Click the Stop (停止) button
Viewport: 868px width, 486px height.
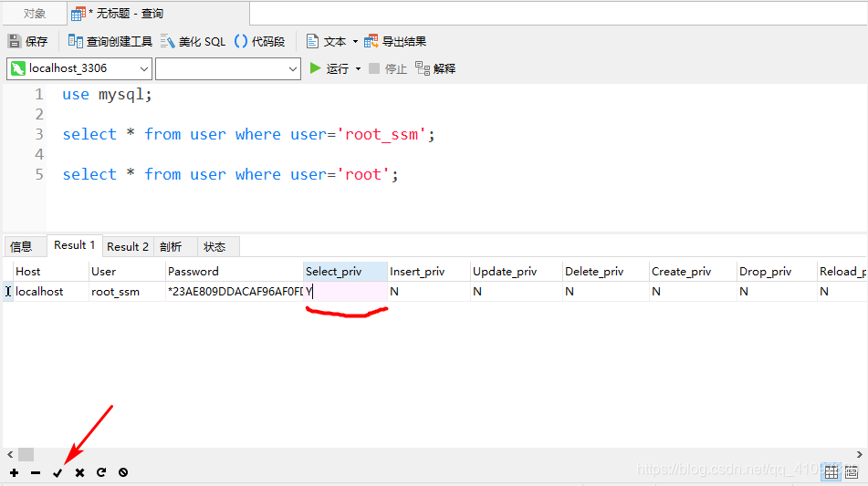point(388,68)
